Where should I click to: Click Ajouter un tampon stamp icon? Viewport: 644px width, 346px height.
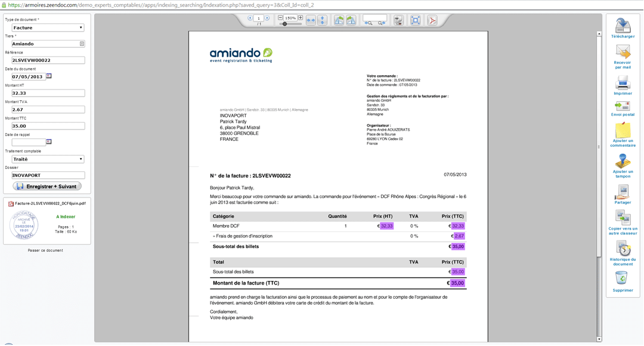tap(623, 161)
